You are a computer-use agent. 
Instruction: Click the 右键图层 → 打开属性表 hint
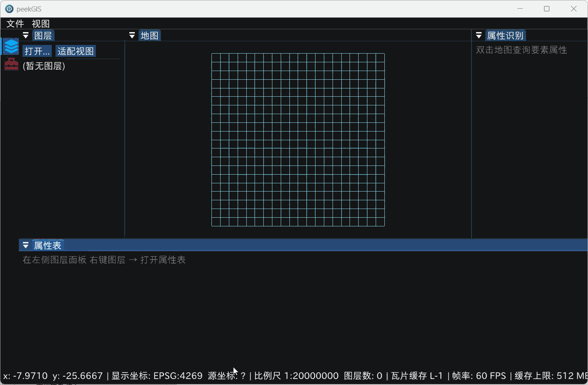[x=138, y=260]
